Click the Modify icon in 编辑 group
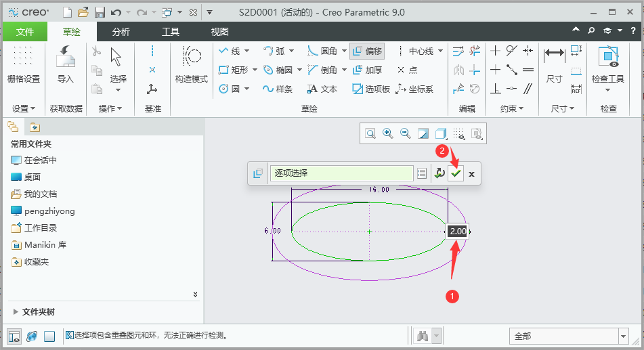 click(x=458, y=51)
